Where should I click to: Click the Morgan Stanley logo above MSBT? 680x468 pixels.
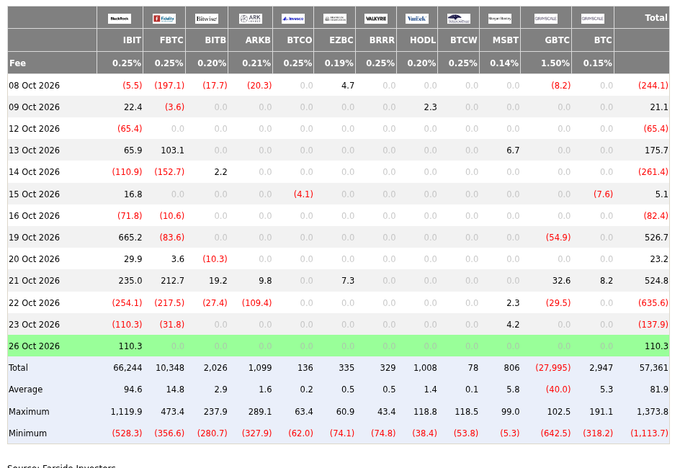pos(500,19)
